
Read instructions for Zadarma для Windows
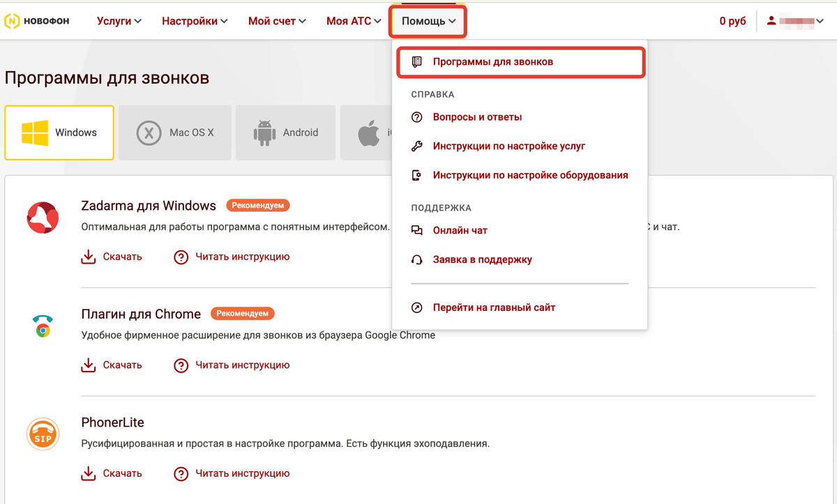pos(232,257)
